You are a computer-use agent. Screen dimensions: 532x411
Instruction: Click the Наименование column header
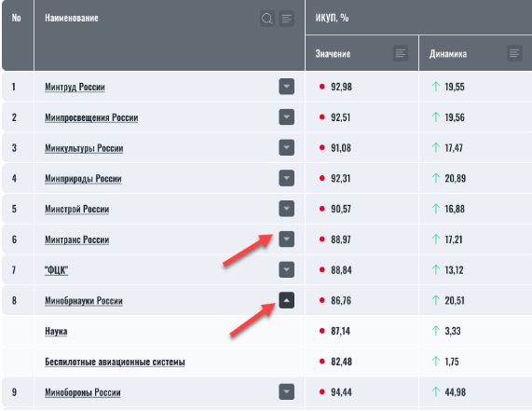point(72,18)
